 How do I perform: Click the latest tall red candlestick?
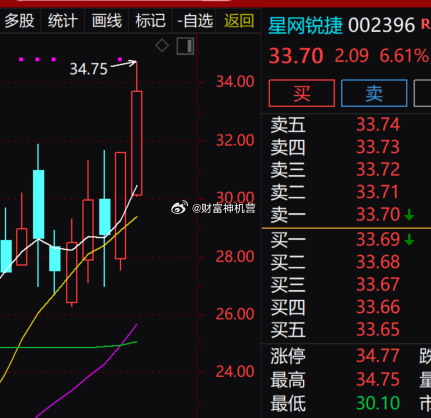[x=137, y=143]
